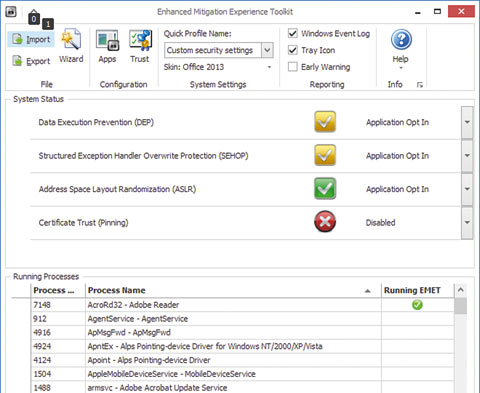Click process ID 4124 cell
The width and height of the screenshot is (480, 393).
coord(58,360)
